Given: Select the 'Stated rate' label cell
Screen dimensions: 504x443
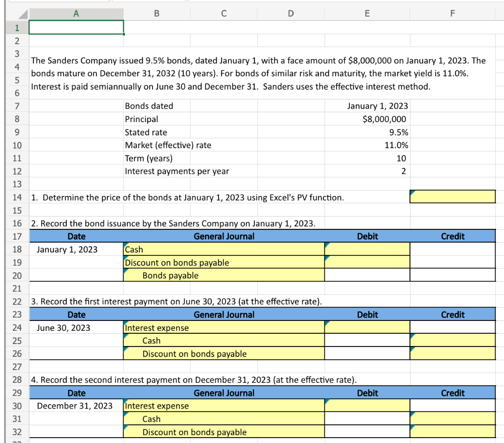Looking at the screenshot, I should coord(157,132).
